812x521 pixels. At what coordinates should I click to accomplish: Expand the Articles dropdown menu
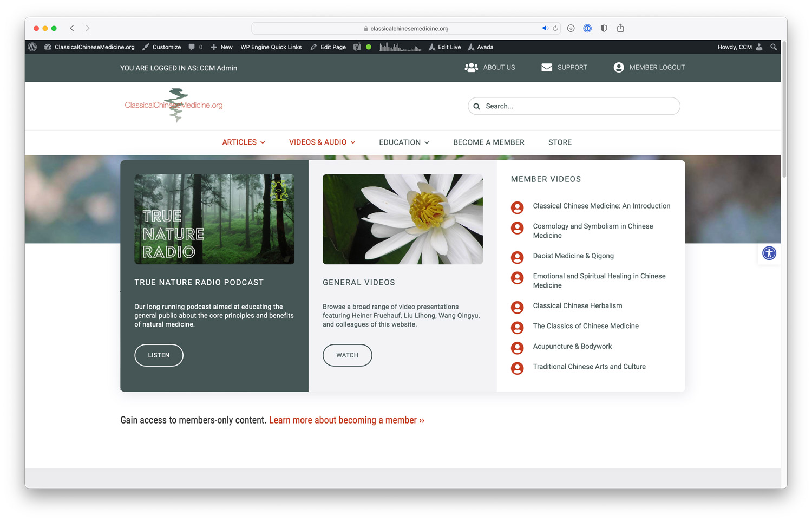[x=244, y=142]
